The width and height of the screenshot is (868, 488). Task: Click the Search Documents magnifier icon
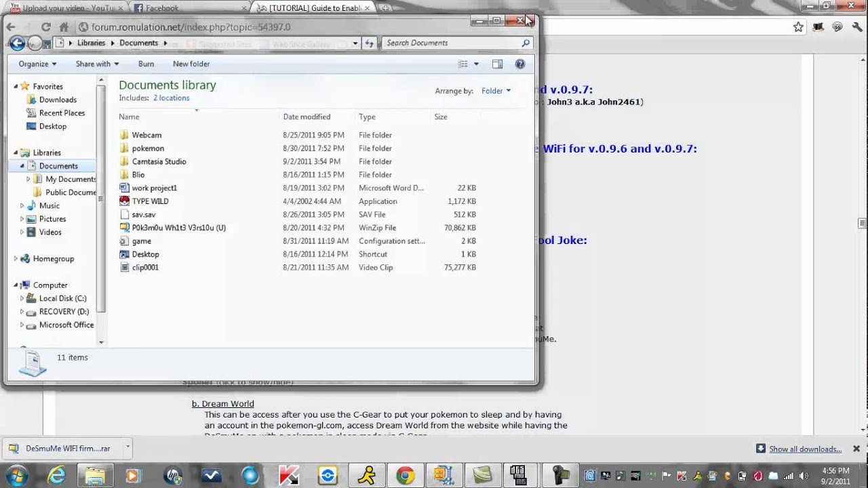pos(526,43)
